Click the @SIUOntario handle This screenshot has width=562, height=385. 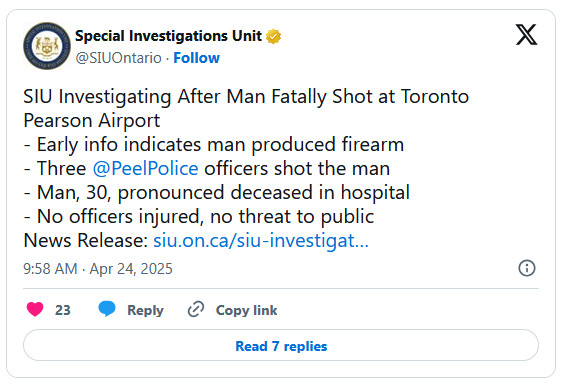tap(119, 58)
